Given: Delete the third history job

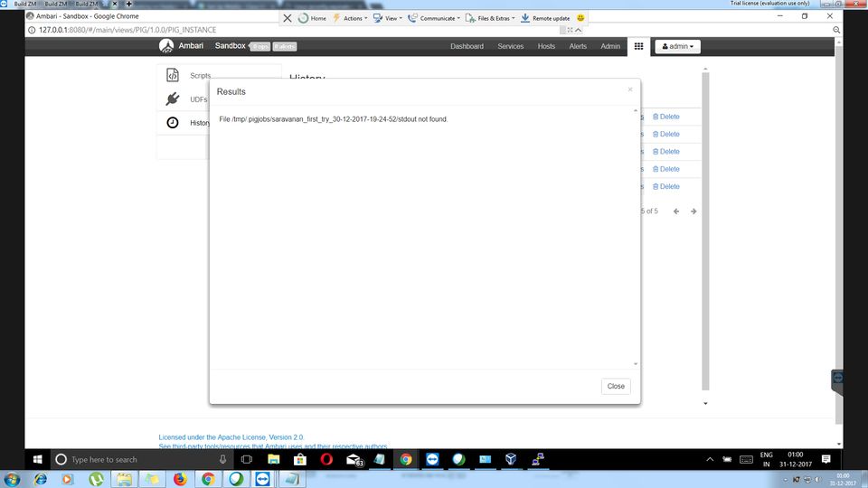Looking at the screenshot, I should pos(666,152).
